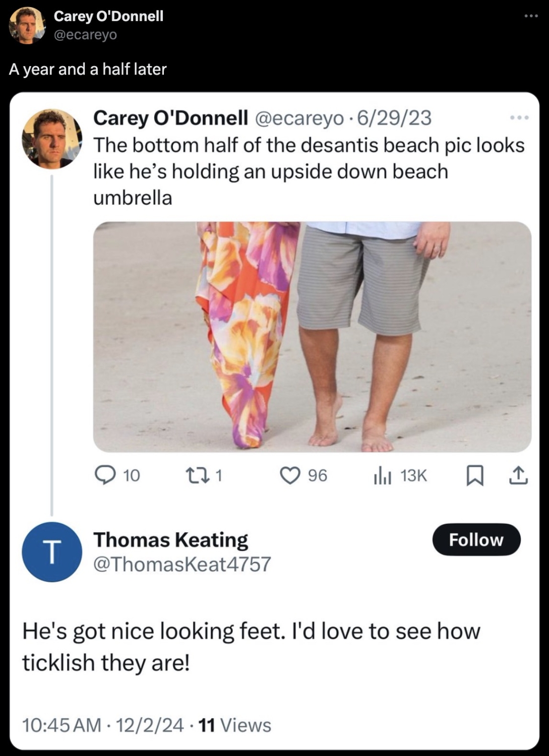Open more options on quoted tweet

519,118
